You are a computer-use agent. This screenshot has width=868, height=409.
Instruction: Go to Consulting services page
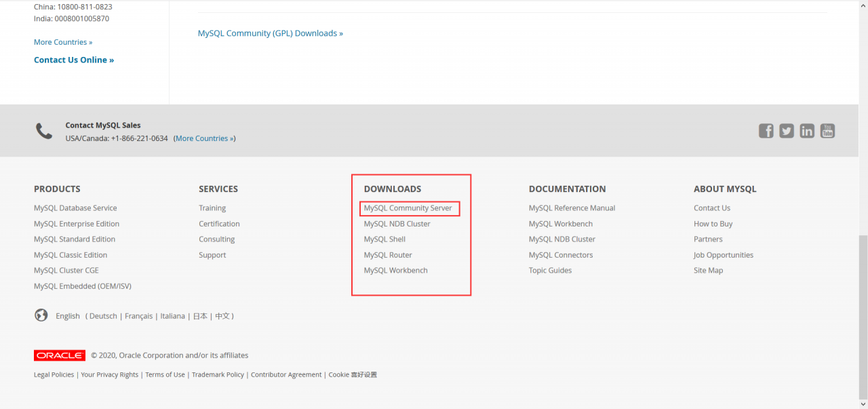(217, 239)
